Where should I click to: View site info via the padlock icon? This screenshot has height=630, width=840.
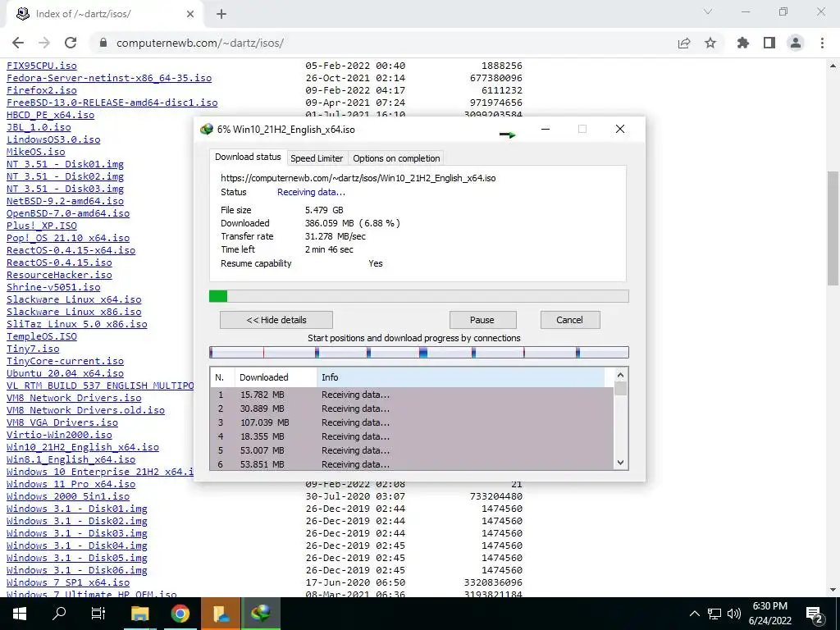pyautogui.click(x=104, y=43)
